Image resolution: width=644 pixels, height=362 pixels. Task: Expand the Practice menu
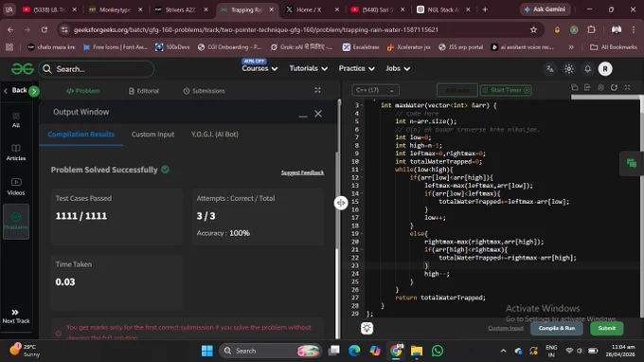[356, 68]
